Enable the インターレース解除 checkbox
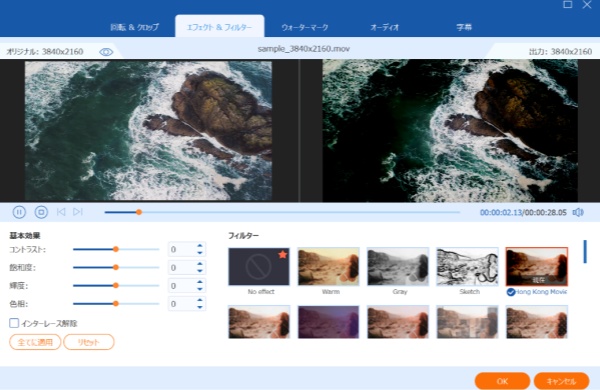 click(x=14, y=323)
